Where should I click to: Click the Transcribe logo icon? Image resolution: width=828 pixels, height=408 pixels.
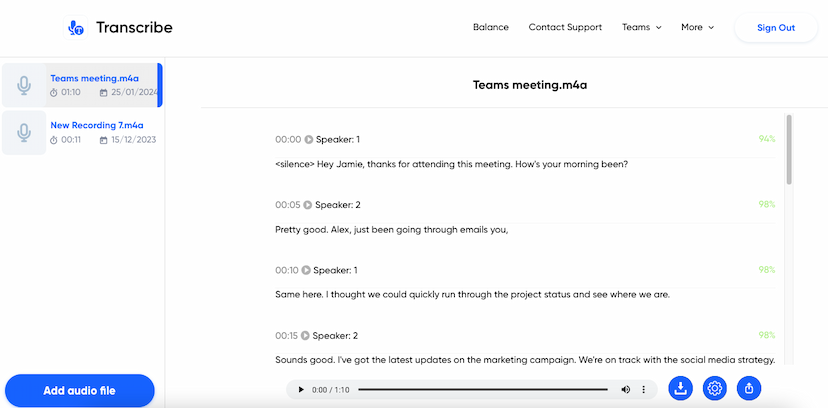tap(75, 28)
